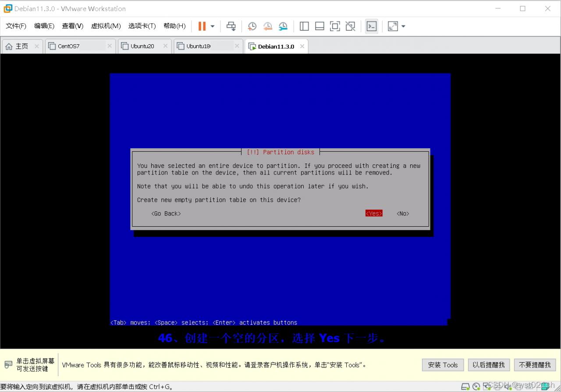561x392 pixels.
Task: Open the 选项卡(T) menu
Action: pos(142,26)
